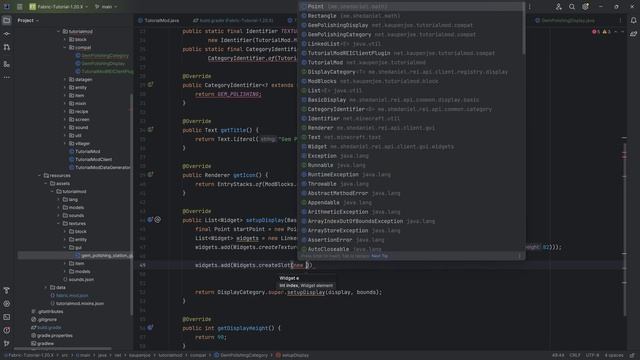Click the caret position status widget

click(558, 356)
